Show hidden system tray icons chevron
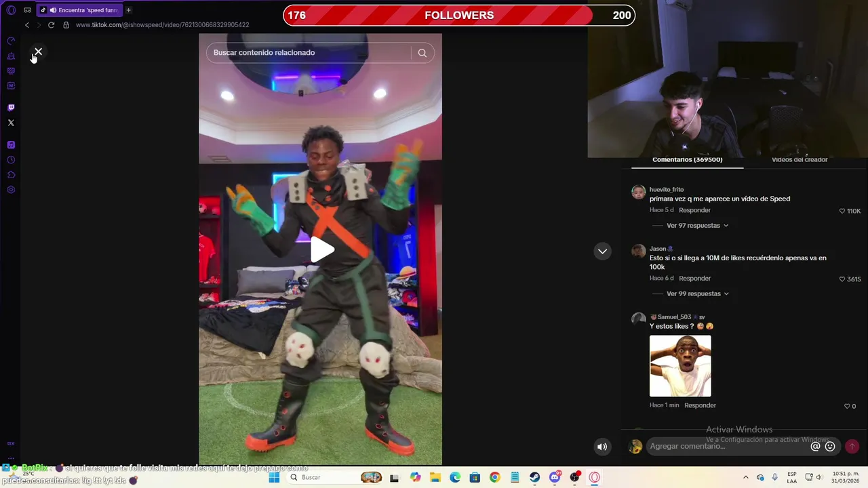This screenshot has width=868, height=488. pos(746,477)
